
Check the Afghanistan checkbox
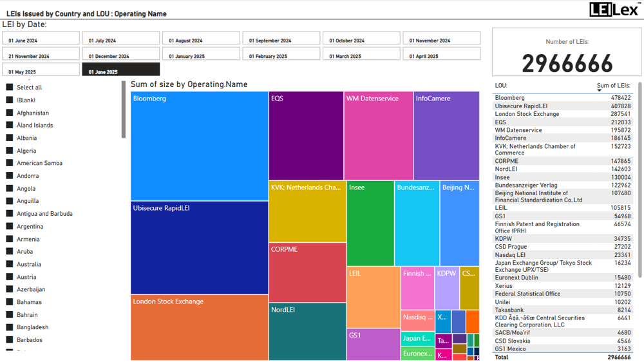click(x=10, y=113)
